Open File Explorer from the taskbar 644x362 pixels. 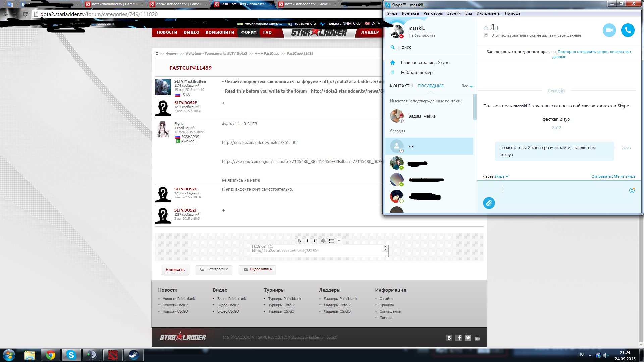point(30,355)
